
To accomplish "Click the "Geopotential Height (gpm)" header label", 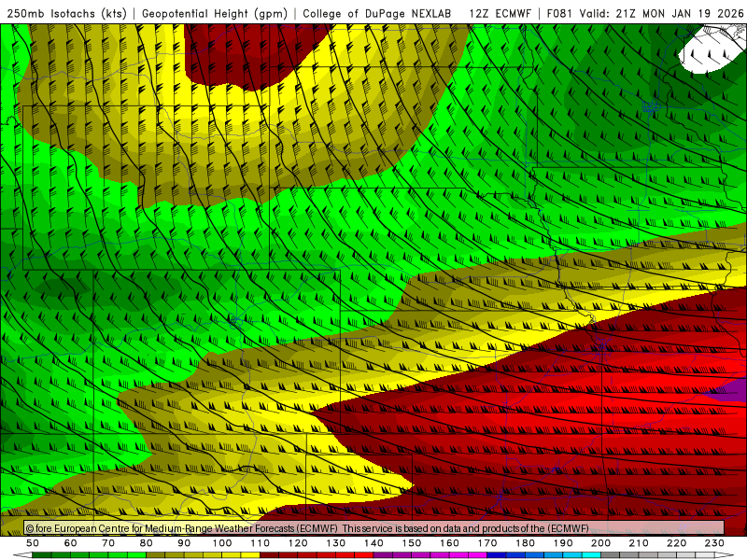I will 215,13.
